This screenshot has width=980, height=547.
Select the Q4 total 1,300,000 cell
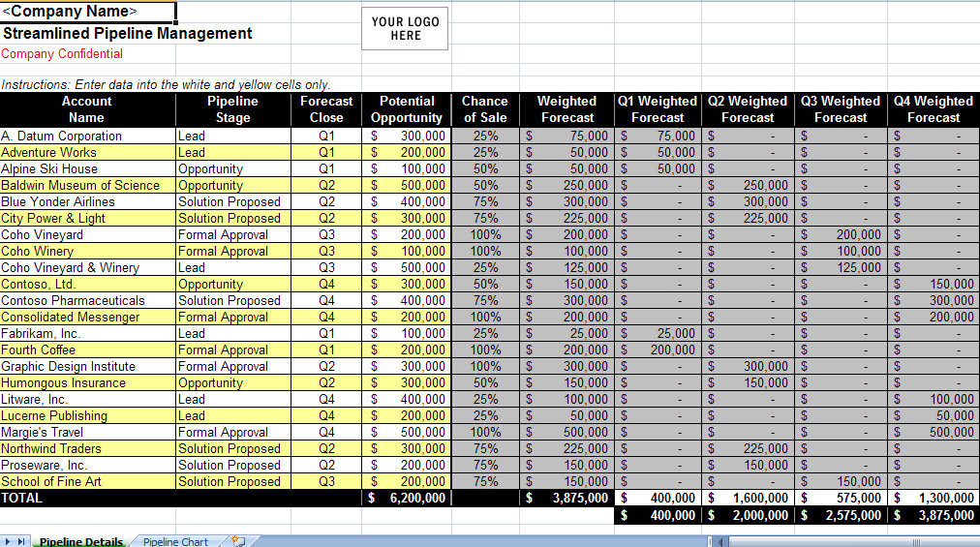934,499
